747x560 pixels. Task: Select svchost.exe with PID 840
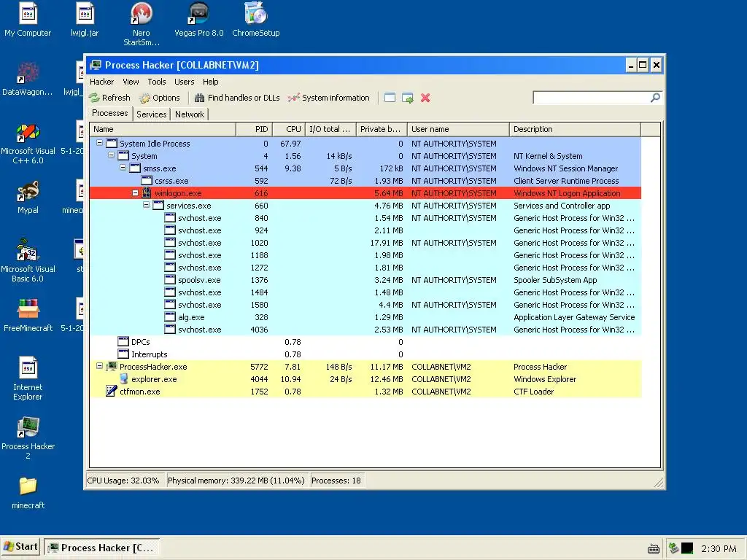[x=365, y=218]
